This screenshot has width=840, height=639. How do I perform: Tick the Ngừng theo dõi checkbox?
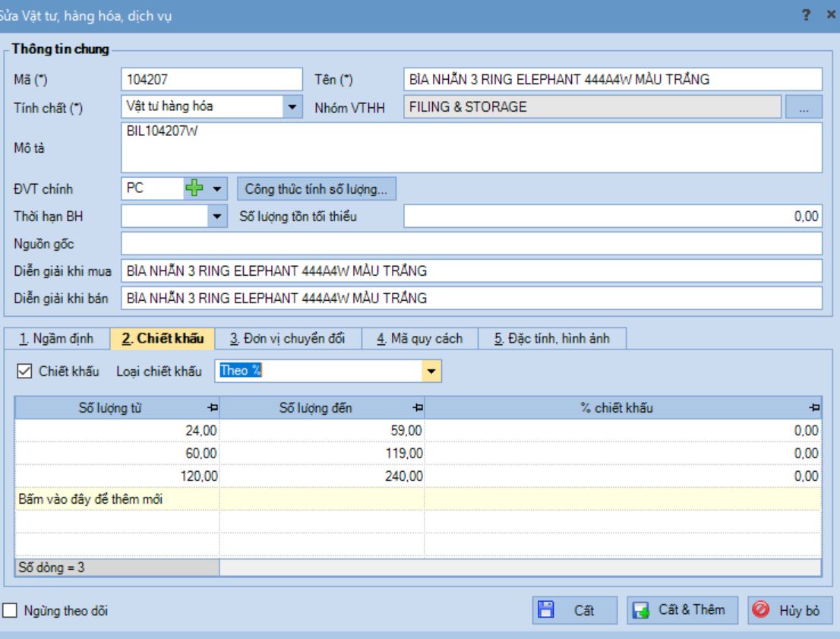[10, 610]
